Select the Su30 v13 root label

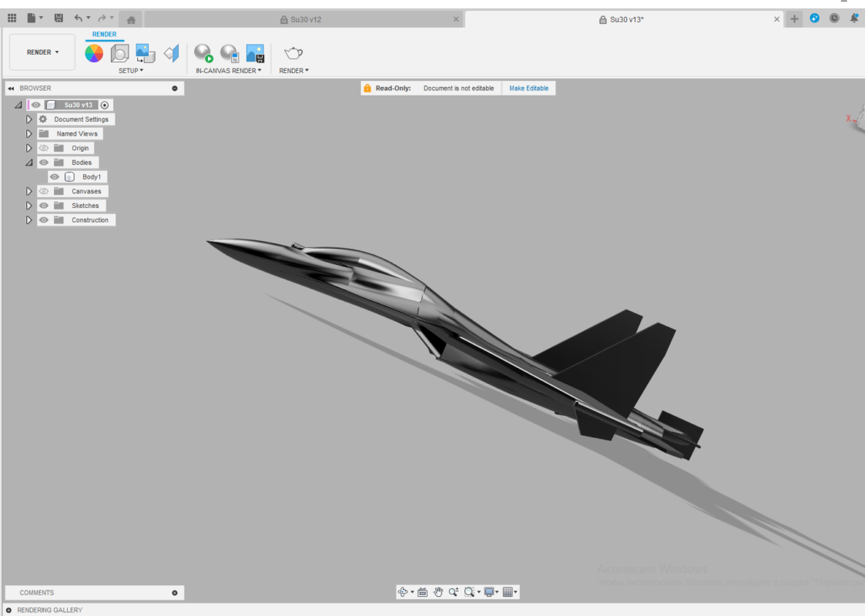pos(79,105)
